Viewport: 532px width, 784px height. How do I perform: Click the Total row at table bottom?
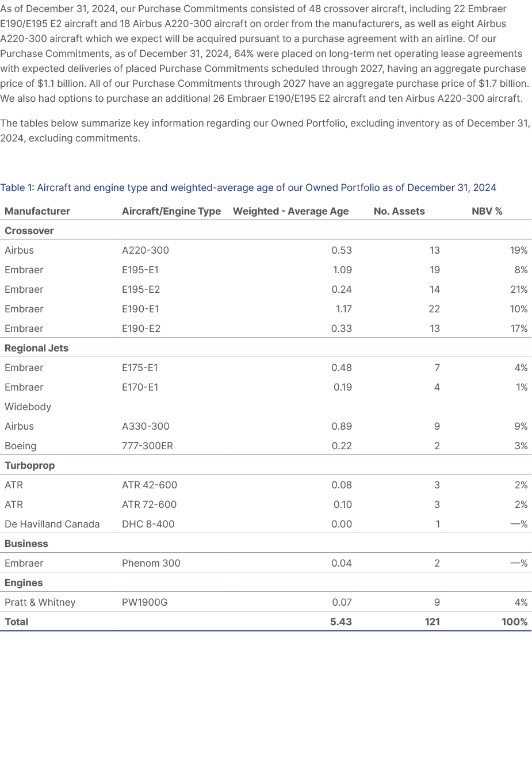pyautogui.click(x=16, y=622)
